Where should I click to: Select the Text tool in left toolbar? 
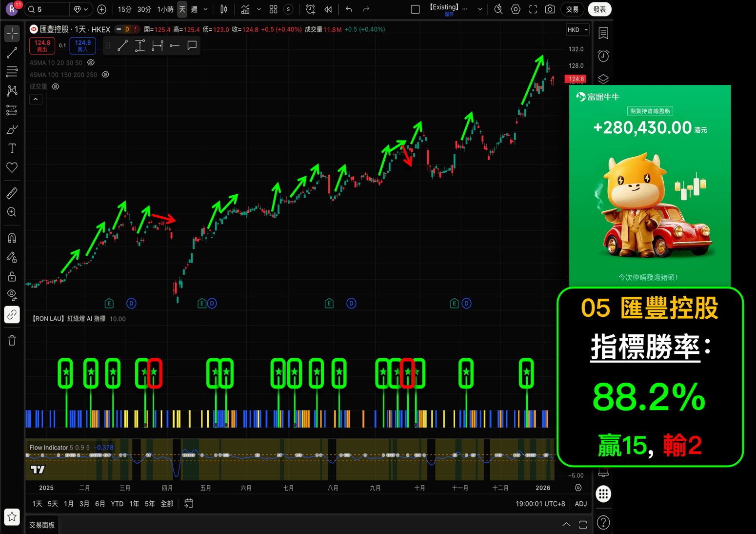[12, 148]
